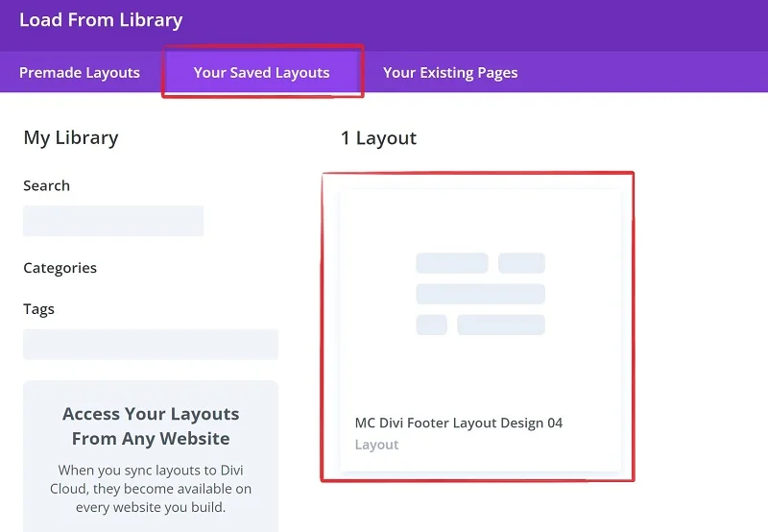
Task: Click the Tags input field
Action: 151,345
